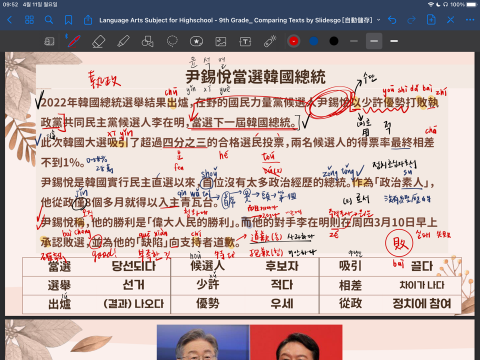The width and height of the screenshot is (480, 360).
Task: Bookmark this page
Action: [68, 20]
